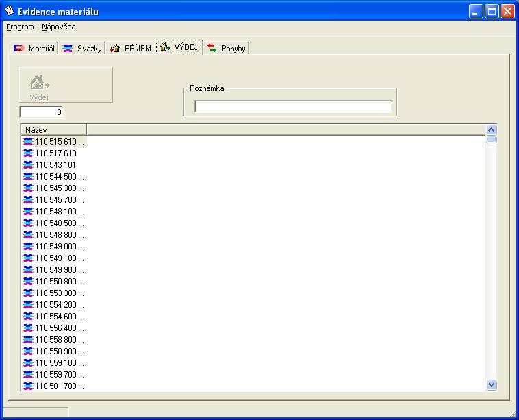Click bundle icon of row 110 515 610
Image resolution: width=519 pixels, height=420 pixels.
tap(28, 142)
